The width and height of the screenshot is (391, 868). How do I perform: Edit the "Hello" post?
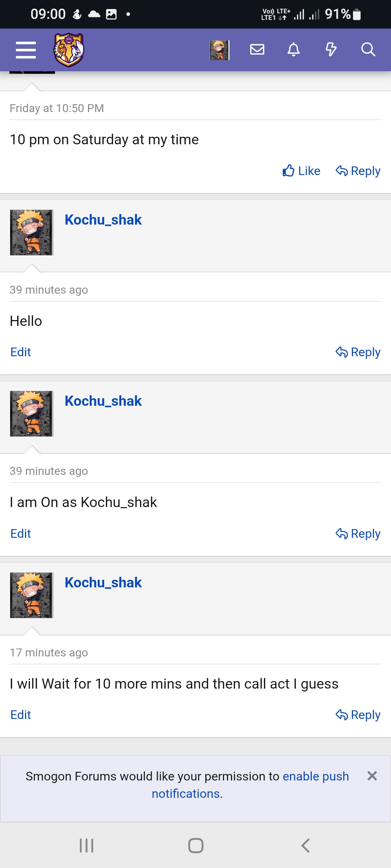point(21,352)
